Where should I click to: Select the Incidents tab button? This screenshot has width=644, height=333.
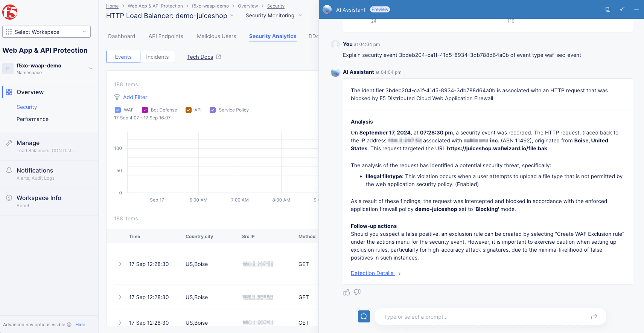(157, 57)
